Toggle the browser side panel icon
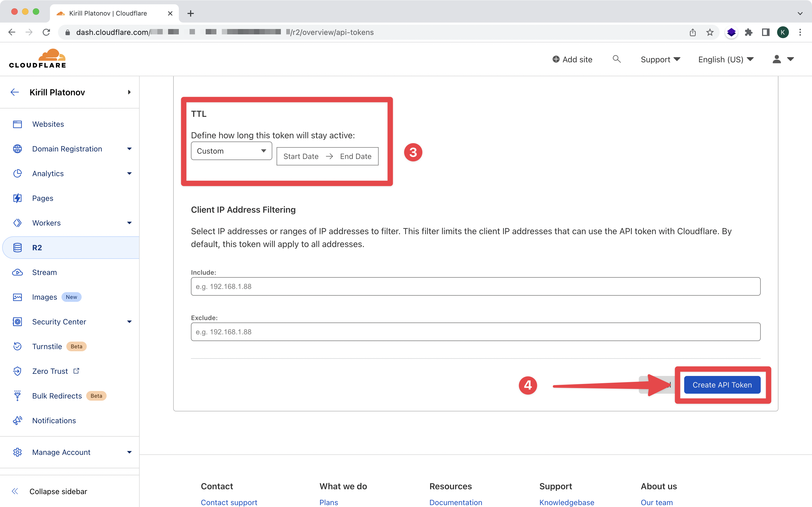Screen dimensions: 812x507 (766, 32)
